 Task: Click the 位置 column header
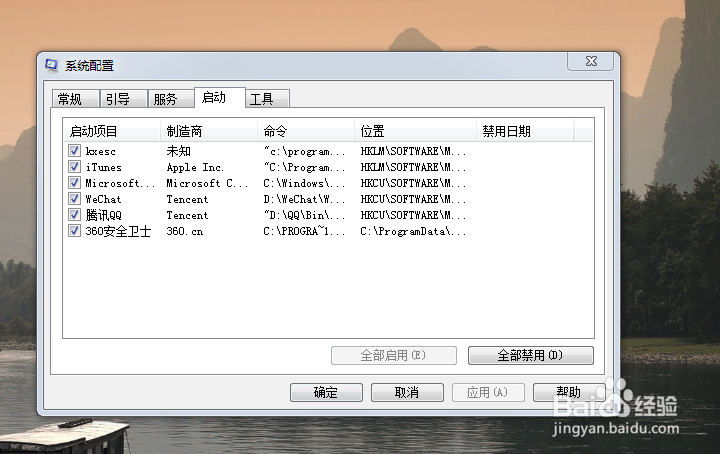(415, 131)
